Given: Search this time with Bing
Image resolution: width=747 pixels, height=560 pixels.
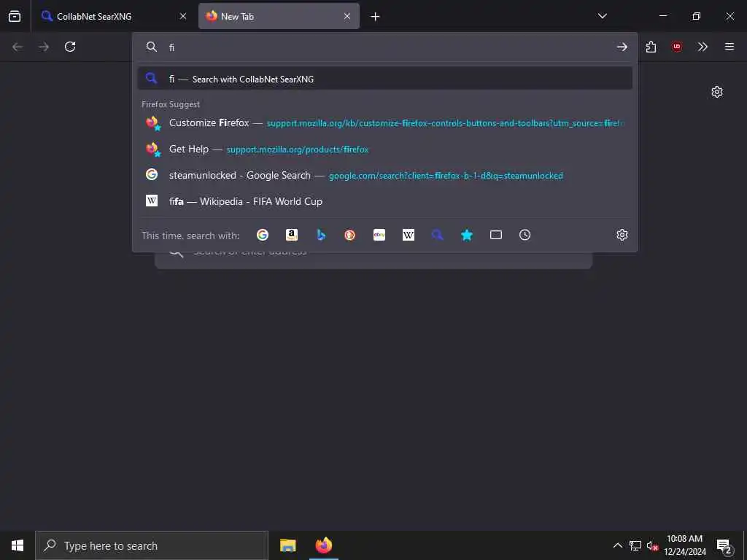Looking at the screenshot, I should pyautogui.click(x=321, y=235).
